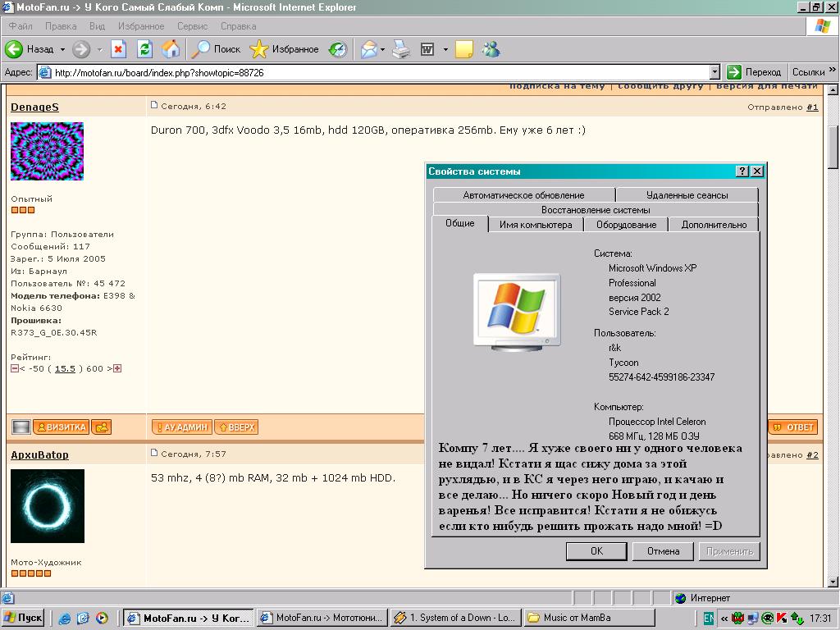Viewport: 840px width, 630px height.
Task: Click the rating plus icon for DenageS
Action: click(117, 368)
